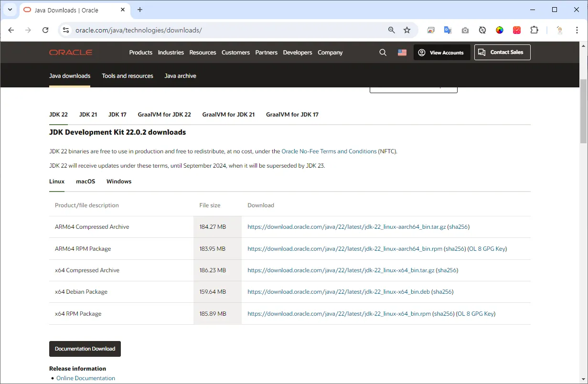
Task: Open sha256 link for x64 Debian Package
Action: click(x=443, y=292)
